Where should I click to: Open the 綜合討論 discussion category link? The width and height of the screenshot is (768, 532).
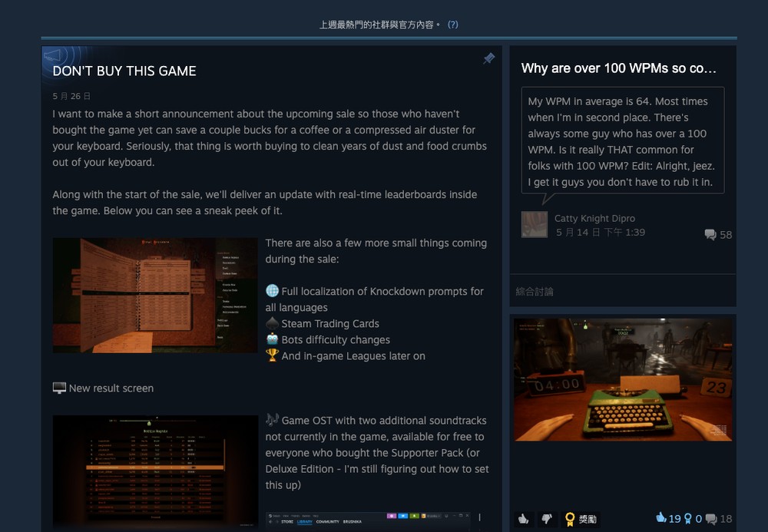[x=535, y=292]
